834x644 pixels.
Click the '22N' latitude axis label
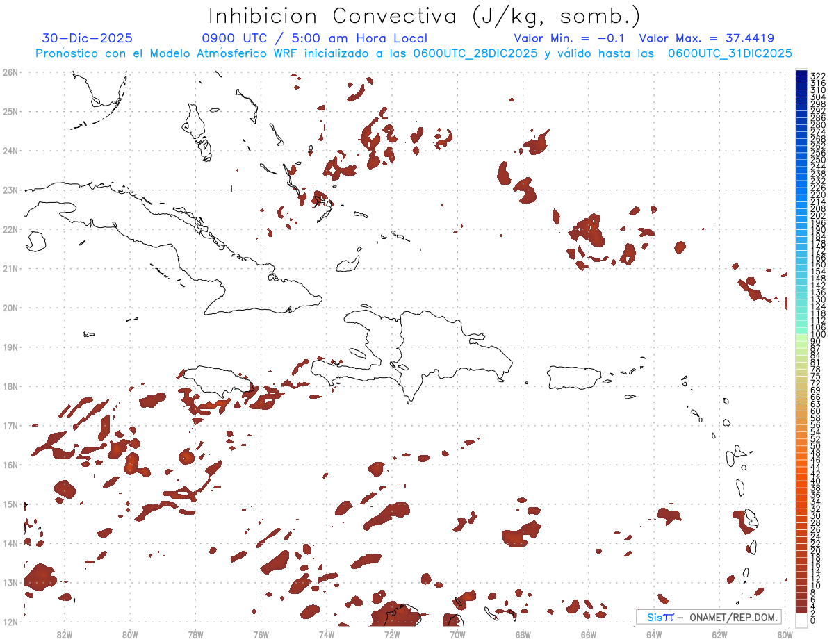pos(10,229)
